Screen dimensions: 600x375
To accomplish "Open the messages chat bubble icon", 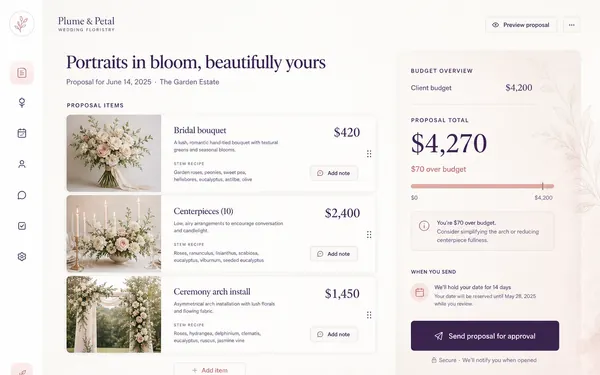I will 22,195.
